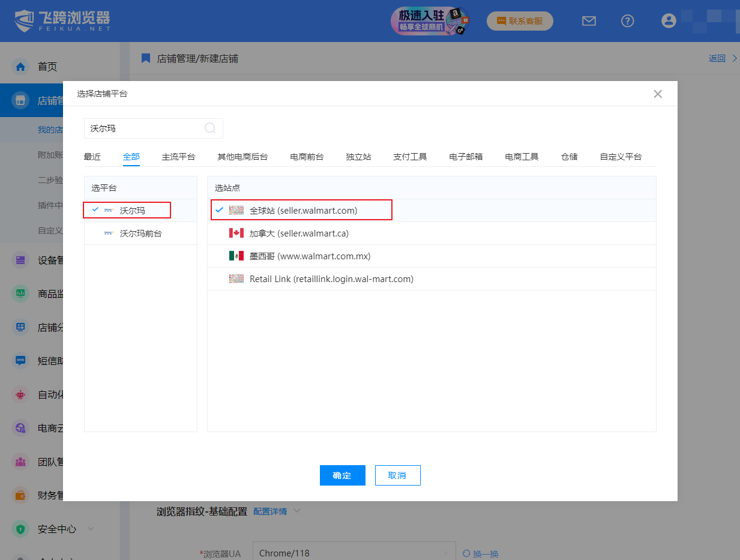This screenshot has height=560, width=740.
Task: Click the 安全中心 shield icon
Action: point(21,529)
